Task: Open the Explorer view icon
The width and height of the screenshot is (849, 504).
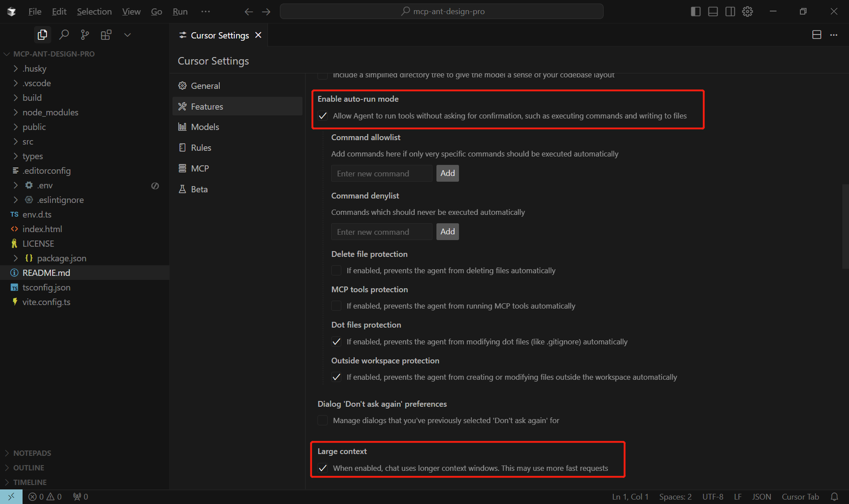Action: pos(42,35)
